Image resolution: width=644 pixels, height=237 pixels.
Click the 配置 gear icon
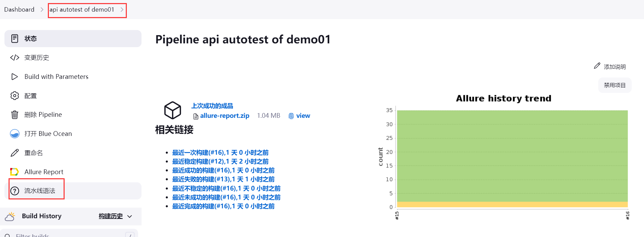point(15,96)
